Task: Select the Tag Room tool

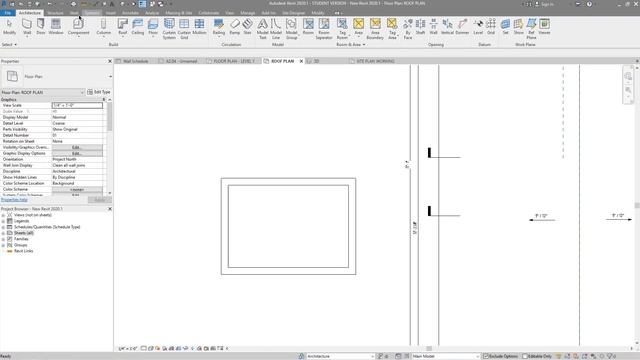Action: pos(342,29)
